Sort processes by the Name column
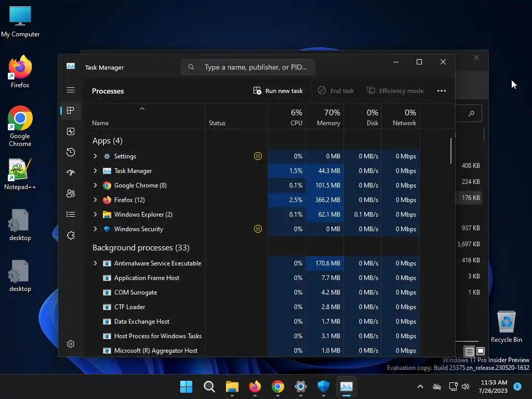 pyautogui.click(x=144, y=117)
